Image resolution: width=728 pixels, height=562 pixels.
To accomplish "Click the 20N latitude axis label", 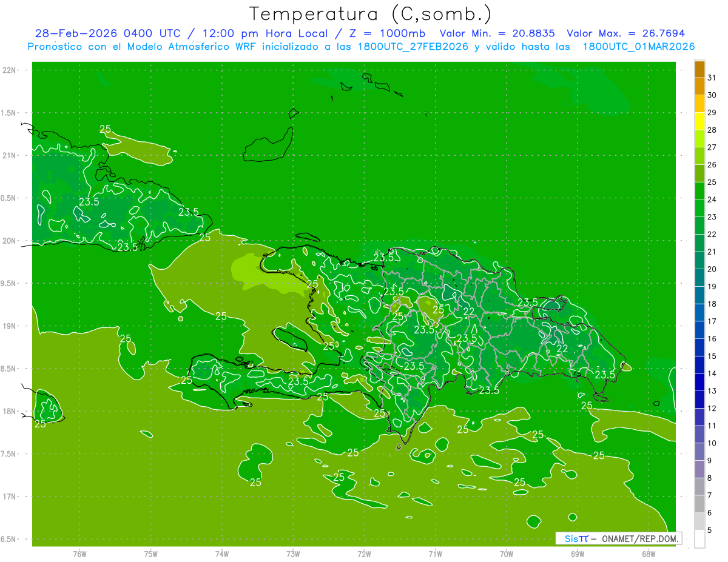I will coord(9,241).
